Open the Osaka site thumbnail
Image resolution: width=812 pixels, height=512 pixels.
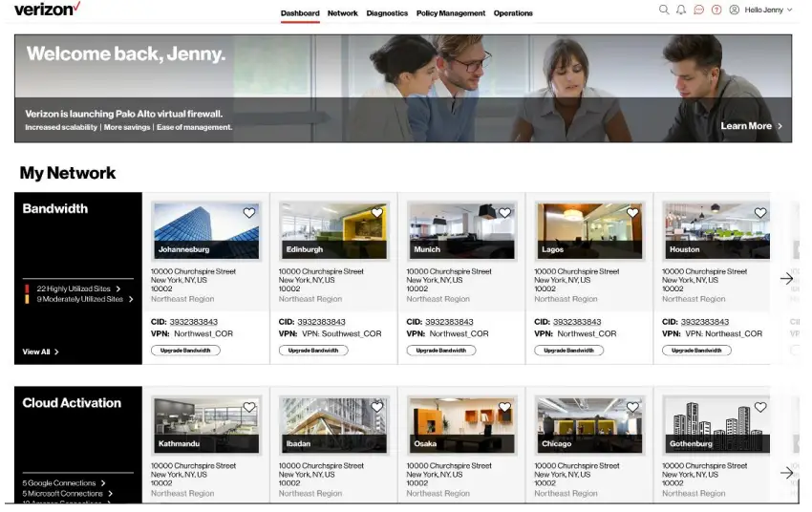point(461,425)
